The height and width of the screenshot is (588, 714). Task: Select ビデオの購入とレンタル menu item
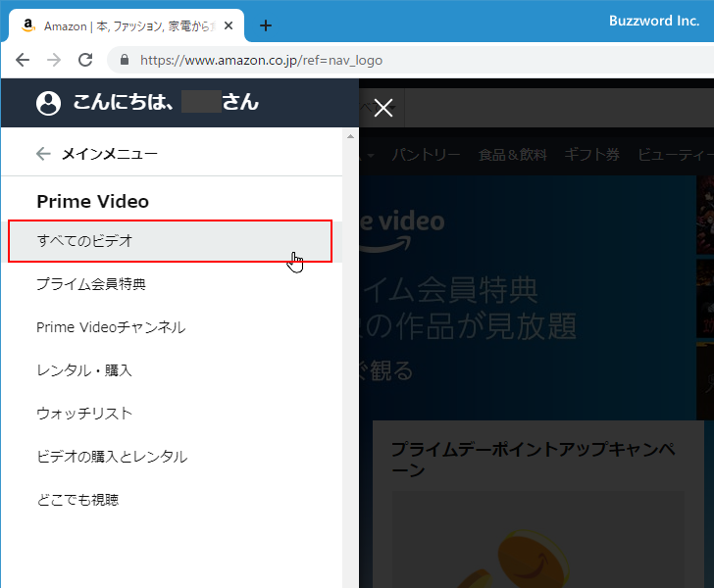(172, 457)
